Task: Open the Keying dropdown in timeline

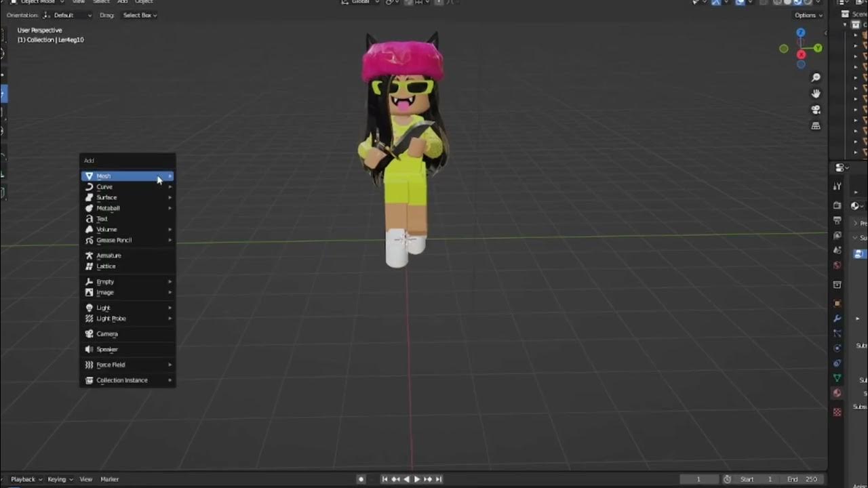Action: point(60,479)
